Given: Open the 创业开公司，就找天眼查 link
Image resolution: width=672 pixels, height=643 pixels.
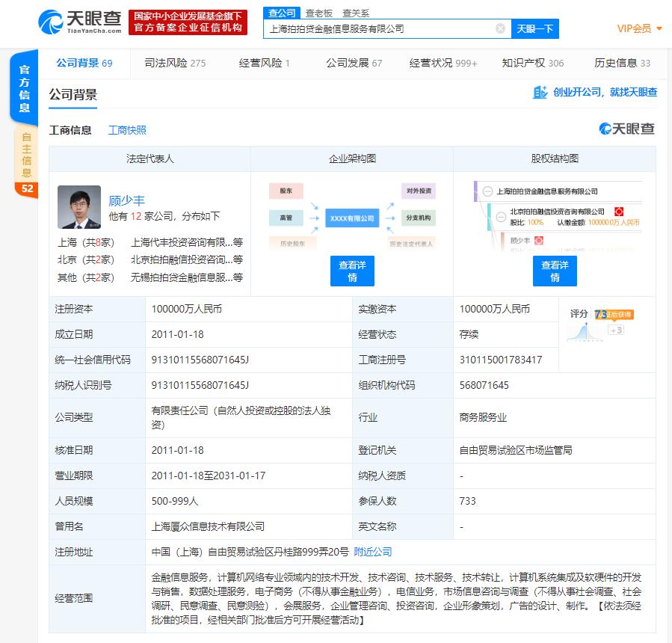Looking at the screenshot, I should tap(605, 92).
